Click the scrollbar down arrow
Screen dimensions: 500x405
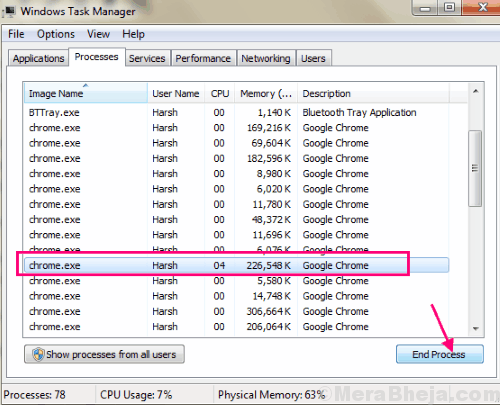tap(476, 328)
